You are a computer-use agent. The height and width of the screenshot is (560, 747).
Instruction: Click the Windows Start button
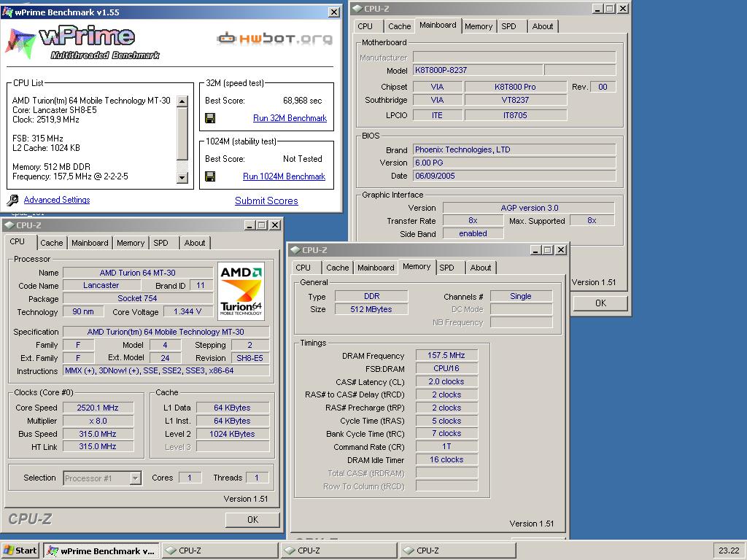tap(20, 551)
